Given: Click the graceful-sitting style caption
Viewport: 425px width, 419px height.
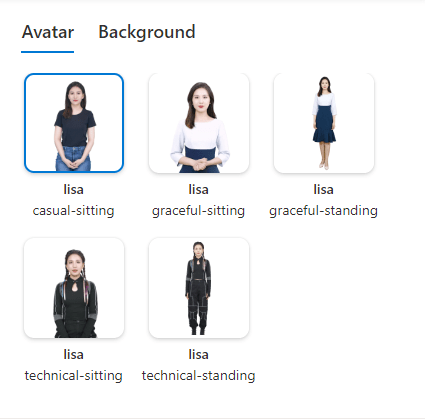Looking at the screenshot, I should [198, 211].
